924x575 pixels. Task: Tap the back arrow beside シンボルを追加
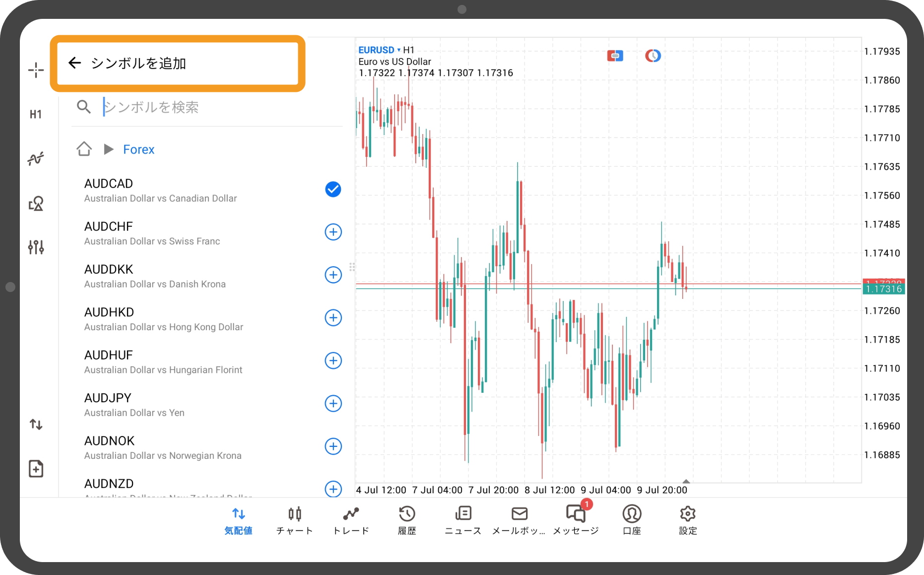point(74,63)
